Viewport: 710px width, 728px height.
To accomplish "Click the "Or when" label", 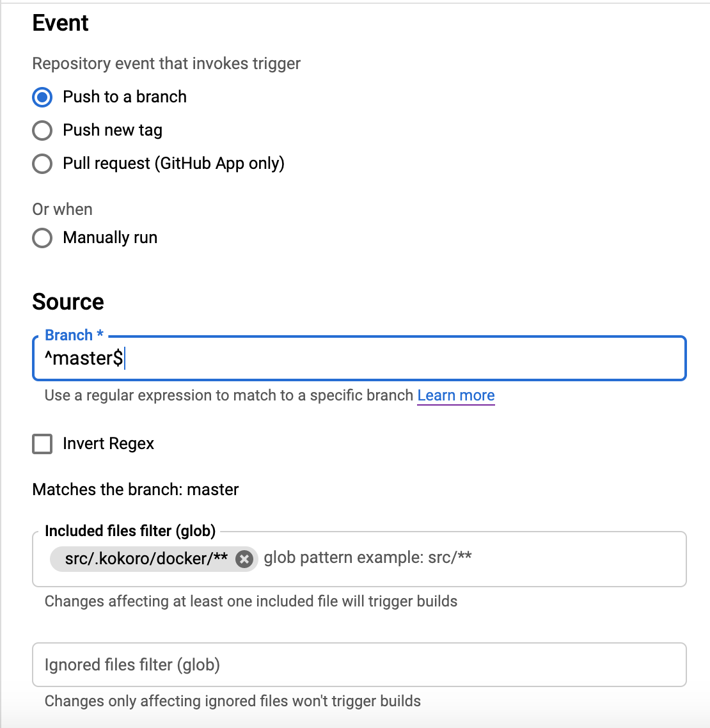I will tap(62, 209).
